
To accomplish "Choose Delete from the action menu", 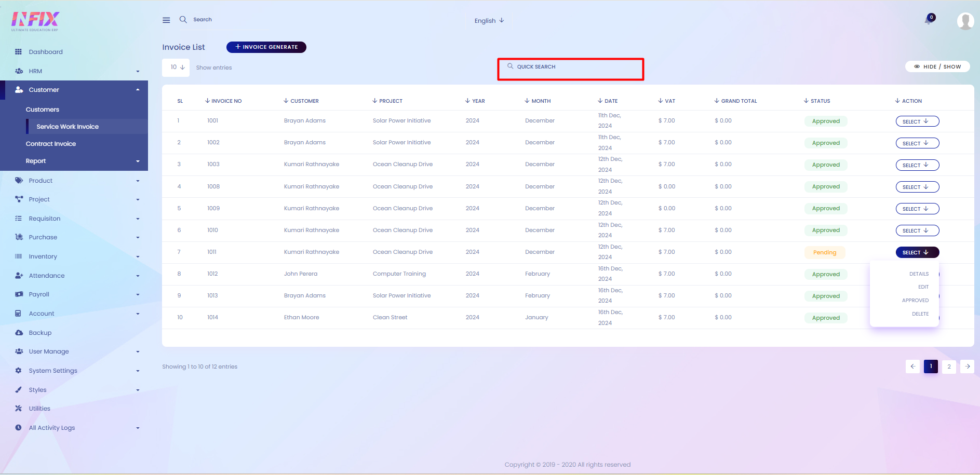I will (920, 314).
